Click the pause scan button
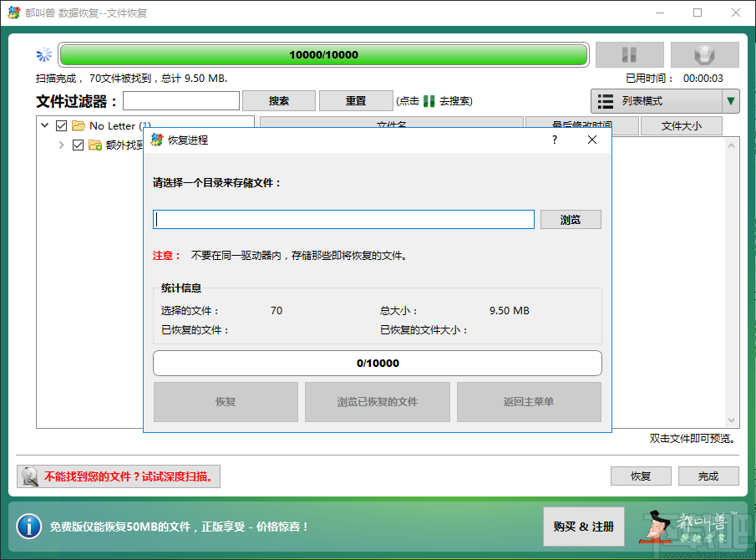Screen dimensions: 756x560 629,54
